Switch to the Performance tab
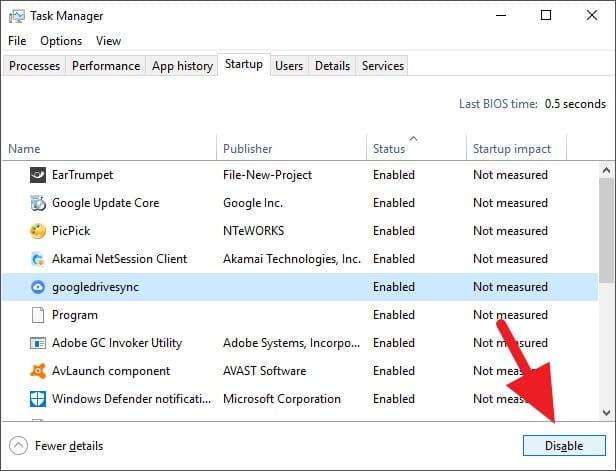 106,66
